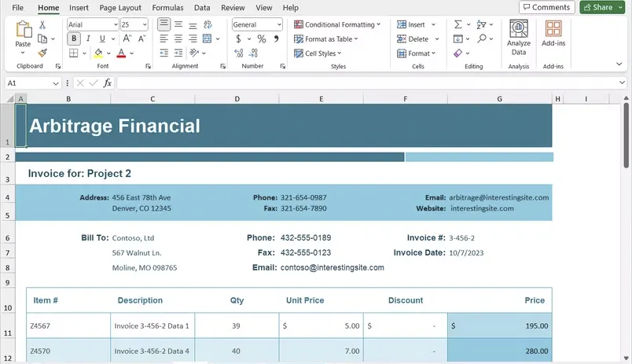Click the Increase Font Size icon
Screen dimensions: 632x364
click(x=128, y=39)
